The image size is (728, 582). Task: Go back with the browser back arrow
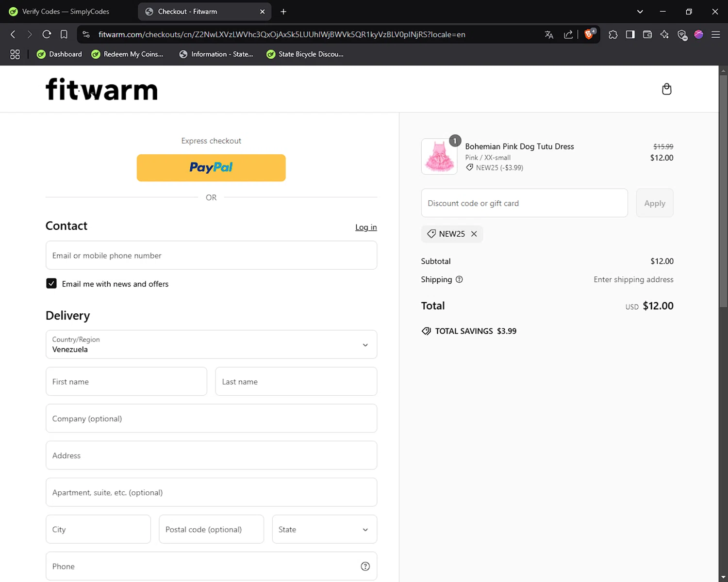[x=13, y=34]
